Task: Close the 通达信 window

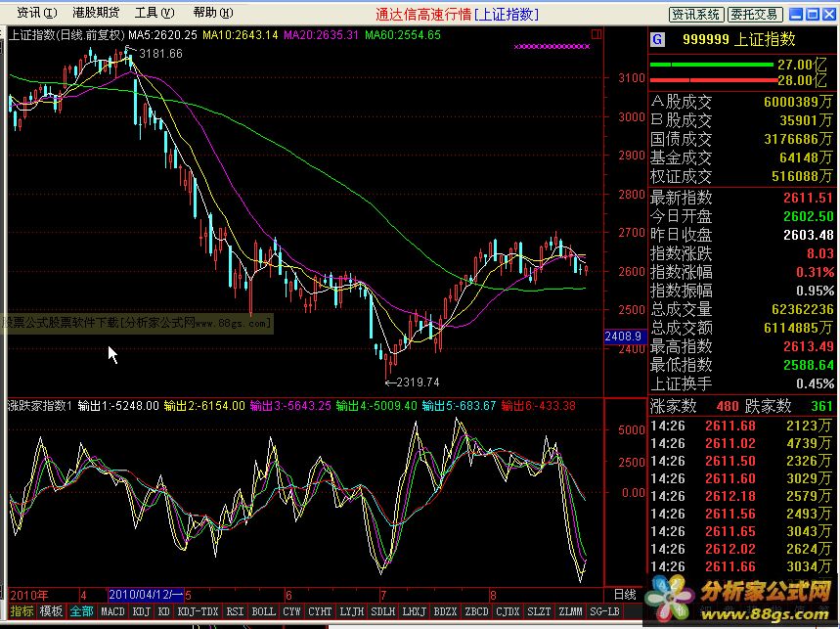Action: click(828, 15)
